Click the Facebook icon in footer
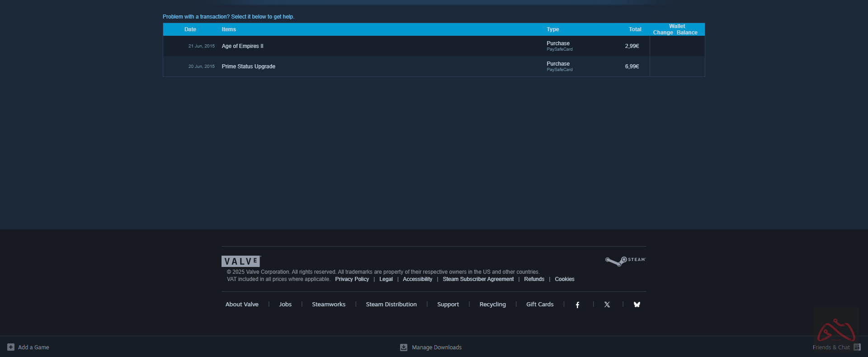Screen dimensions: 868x357 [x=577, y=305]
